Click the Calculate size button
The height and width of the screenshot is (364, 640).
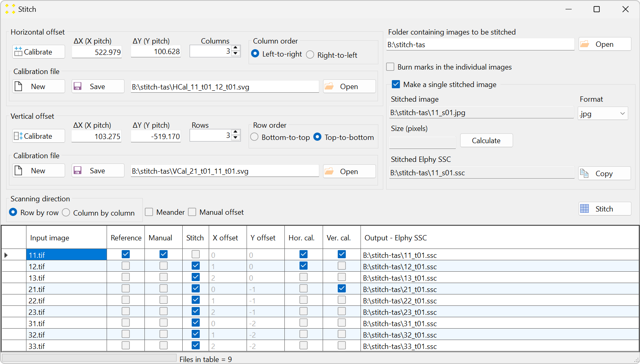click(486, 140)
